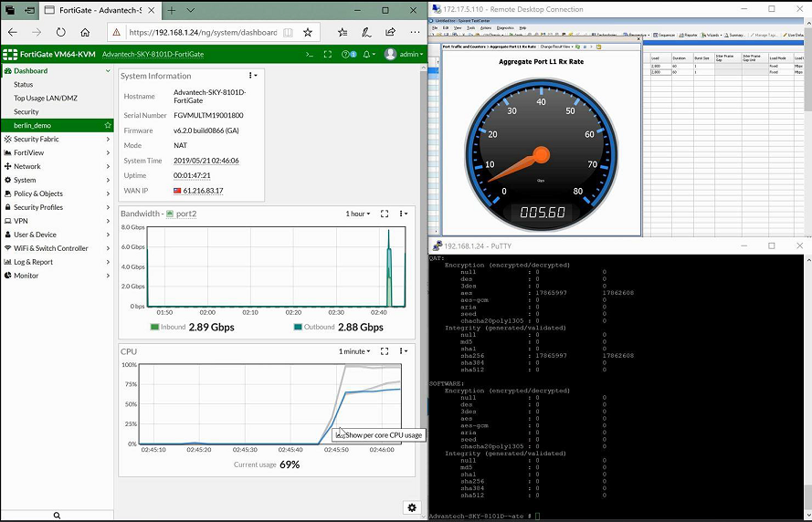The width and height of the screenshot is (812, 522).
Task: Click the PuTTY command prompt line
Action: click(485, 516)
